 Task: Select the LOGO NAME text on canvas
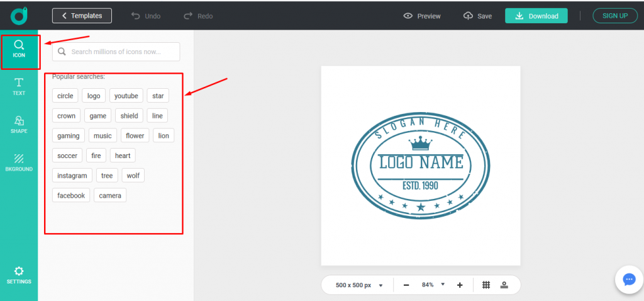(421, 162)
